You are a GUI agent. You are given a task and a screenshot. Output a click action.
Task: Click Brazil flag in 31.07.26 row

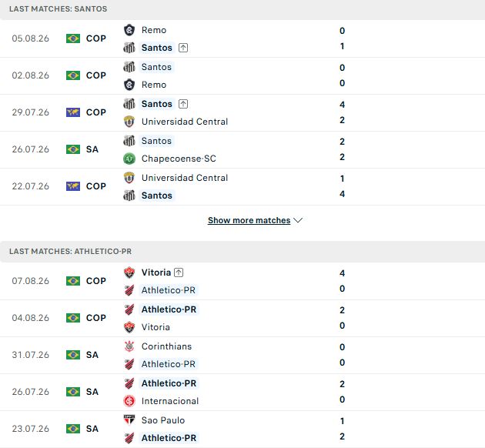pos(73,355)
